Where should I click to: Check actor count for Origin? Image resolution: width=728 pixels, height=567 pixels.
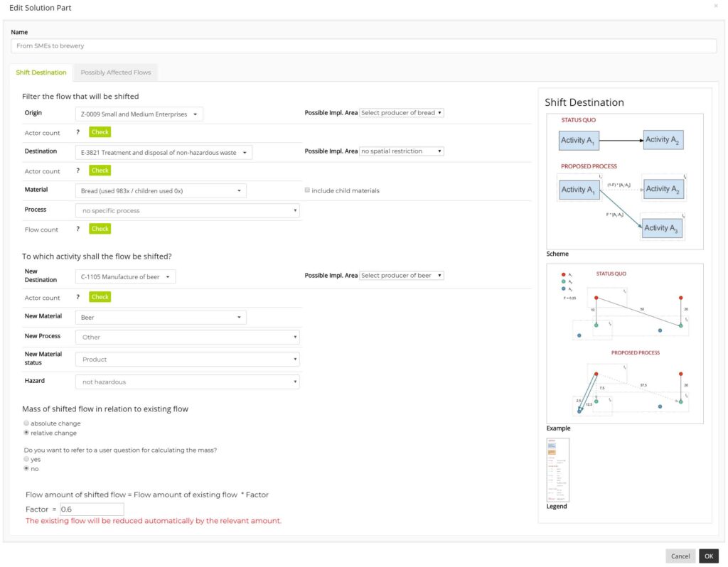100,131
